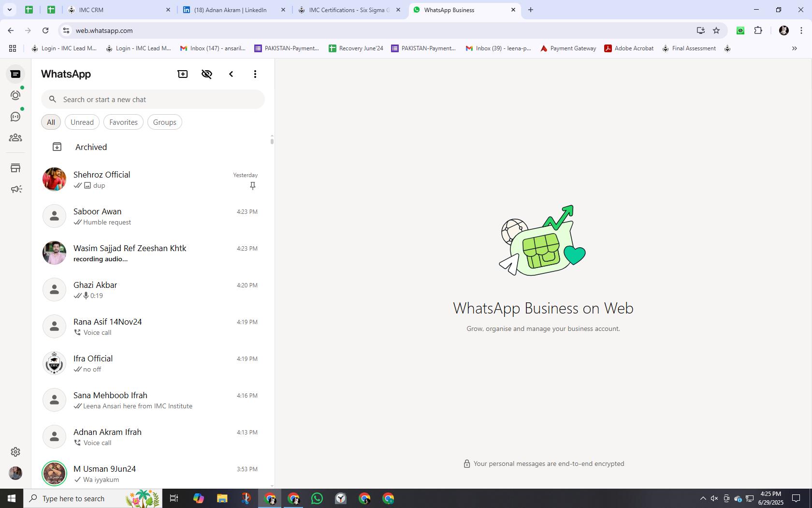Viewport: 812px width, 508px height.
Task: Reload the WhatsApp page
Action: tap(45, 30)
